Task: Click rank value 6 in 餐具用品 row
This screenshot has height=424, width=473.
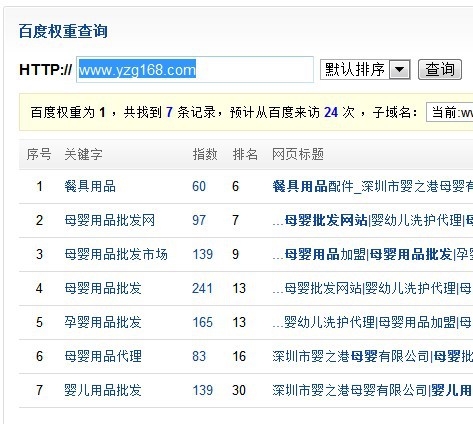Action: tap(236, 186)
